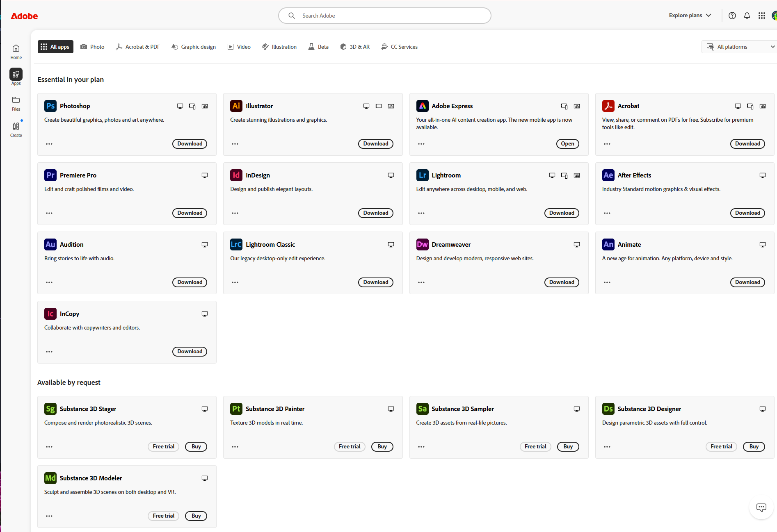
Task: Click the Dreamweaver Dw icon
Action: (x=423, y=244)
